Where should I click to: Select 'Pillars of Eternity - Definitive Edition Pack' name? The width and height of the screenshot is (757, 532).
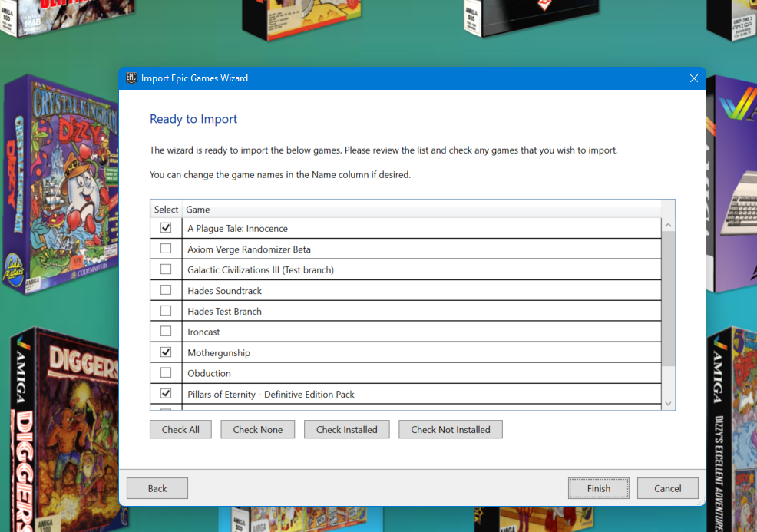271,395
